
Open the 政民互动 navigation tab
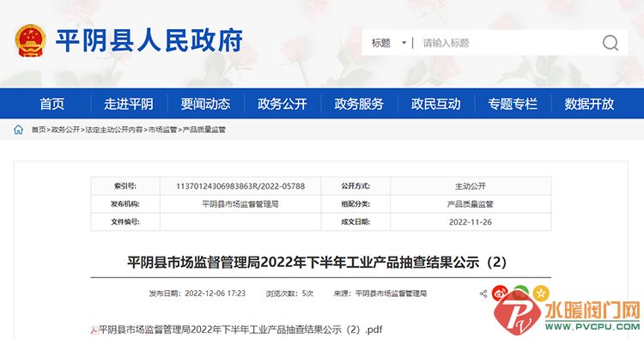pos(435,104)
